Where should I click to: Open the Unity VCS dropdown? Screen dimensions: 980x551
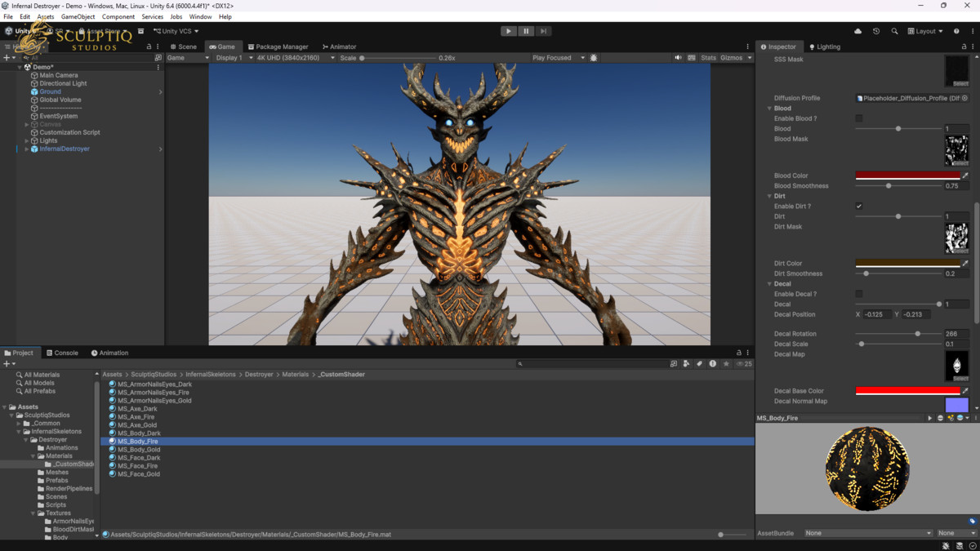coord(176,31)
